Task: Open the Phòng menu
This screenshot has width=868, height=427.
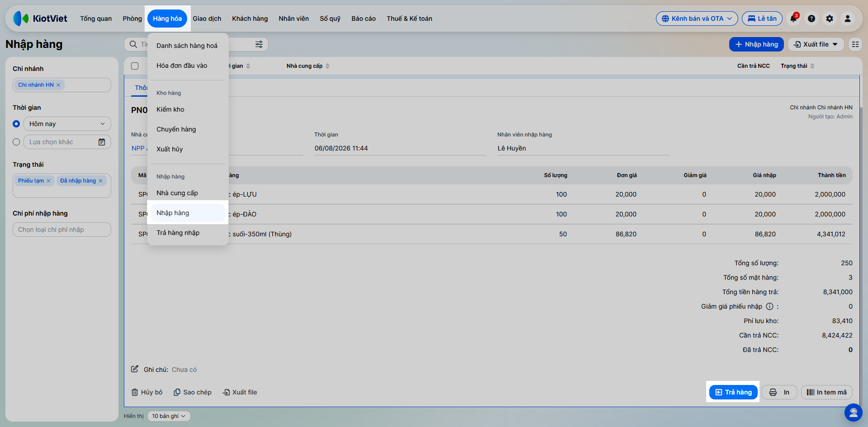Action: (x=132, y=19)
